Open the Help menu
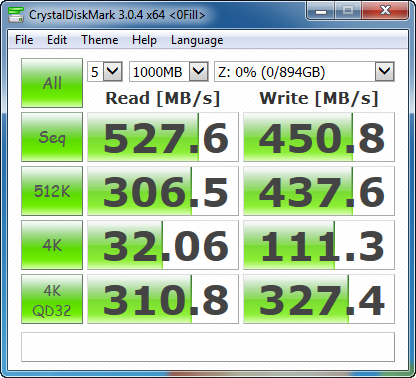The width and height of the screenshot is (416, 378). (144, 40)
